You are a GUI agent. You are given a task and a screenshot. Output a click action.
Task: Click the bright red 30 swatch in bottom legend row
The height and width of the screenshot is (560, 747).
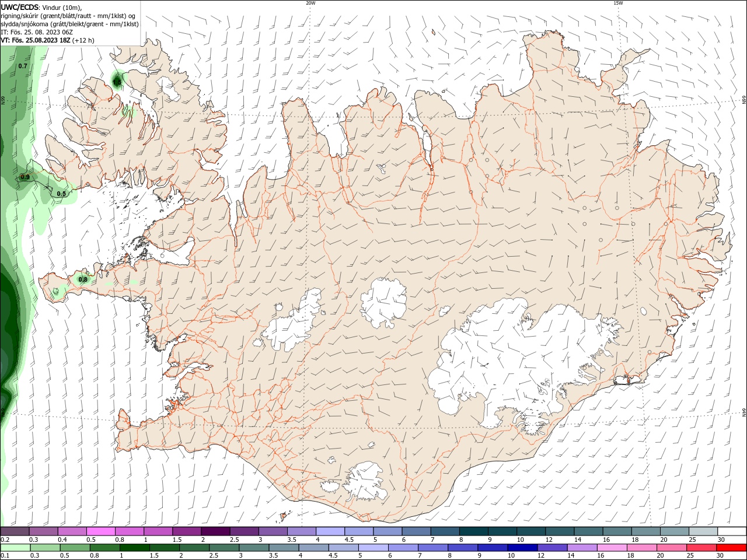731,548
